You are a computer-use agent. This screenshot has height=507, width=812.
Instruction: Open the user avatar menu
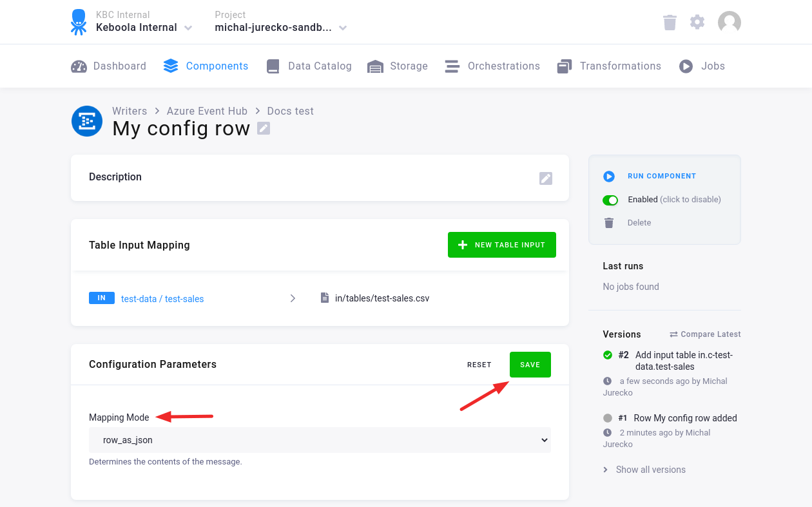pos(730,23)
